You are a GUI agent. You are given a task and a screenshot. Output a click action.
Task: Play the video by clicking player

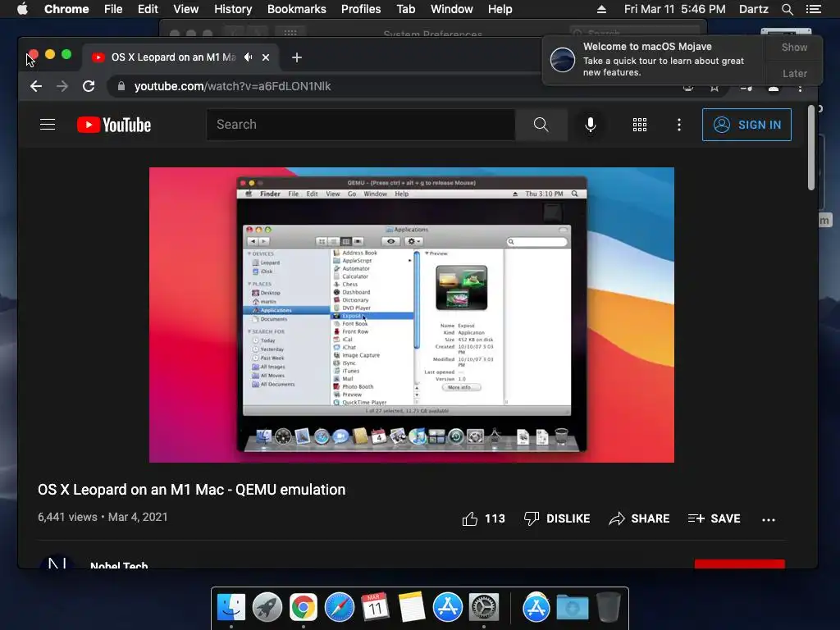coord(412,314)
